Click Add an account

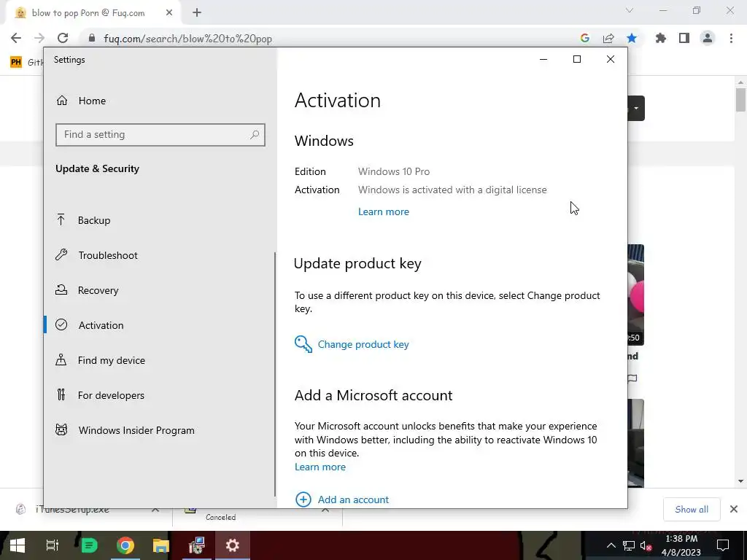click(x=353, y=499)
